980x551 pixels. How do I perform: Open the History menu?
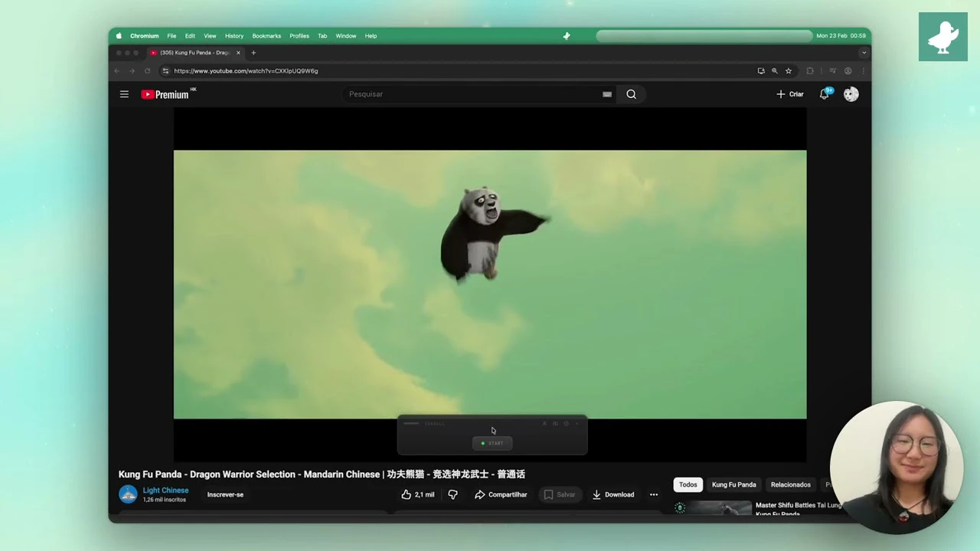(x=234, y=36)
